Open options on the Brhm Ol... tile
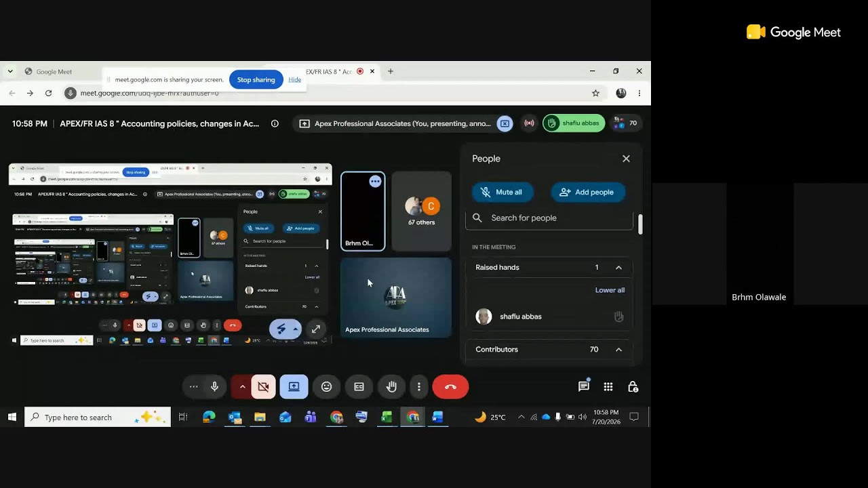Screen dimensions: 868x488 tap(375, 182)
